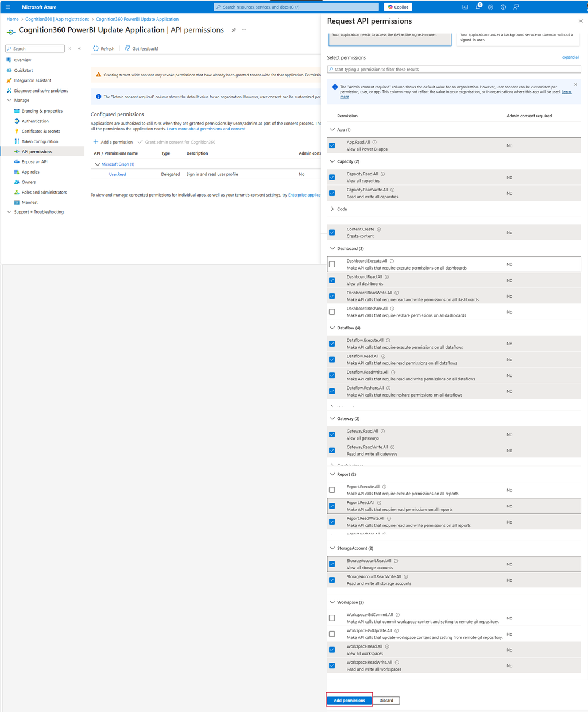Screen dimensions: 588x712
Task: Click the Add permissions button
Action: click(350, 701)
